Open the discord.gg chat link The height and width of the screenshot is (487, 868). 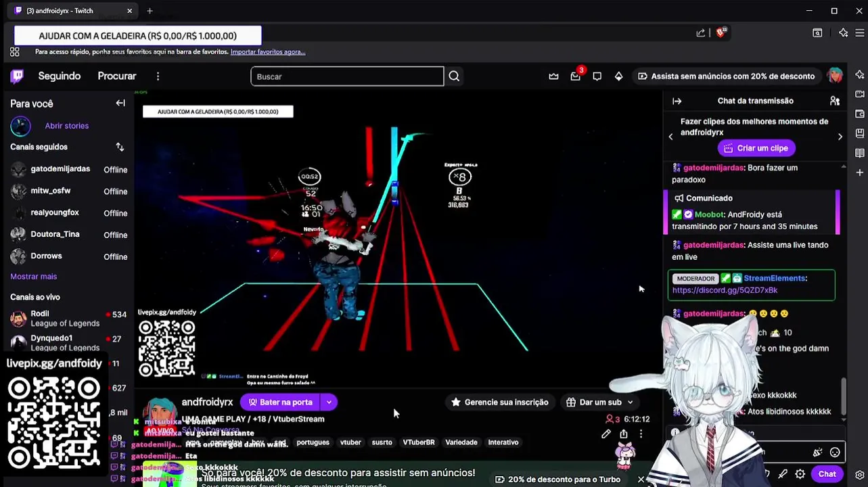(725, 290)
